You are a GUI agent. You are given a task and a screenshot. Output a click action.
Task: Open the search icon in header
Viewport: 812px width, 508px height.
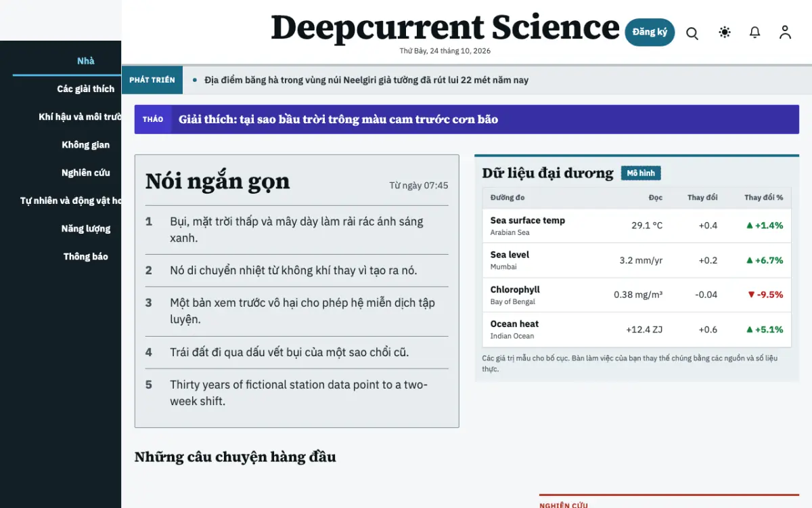click(692, 33)
